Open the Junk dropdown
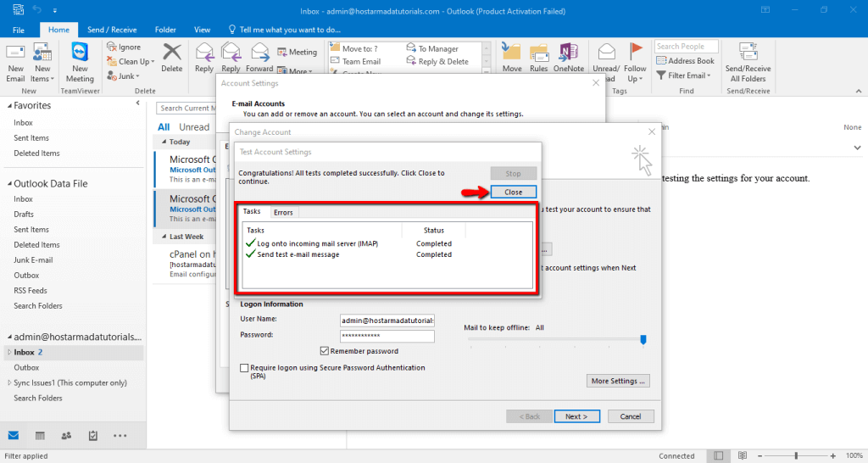Image resolution: width=868 pixels, height=463 pixels. [x=123, y=75]
